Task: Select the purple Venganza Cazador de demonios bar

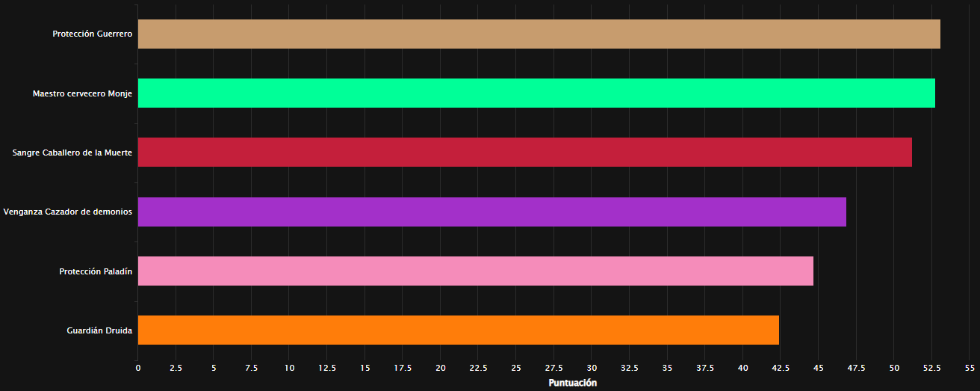Action: (491, 212)
